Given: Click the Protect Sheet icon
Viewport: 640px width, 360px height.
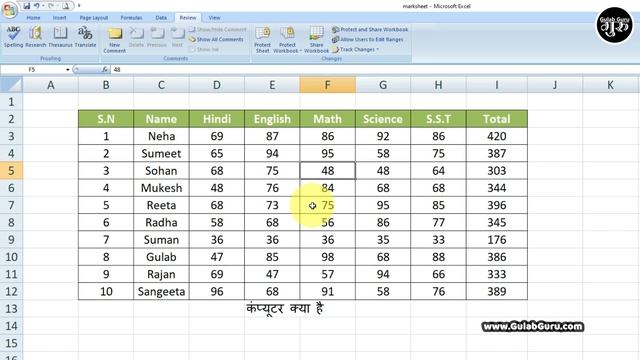Looking at the screenshot, I should click(x=262, y=40).
